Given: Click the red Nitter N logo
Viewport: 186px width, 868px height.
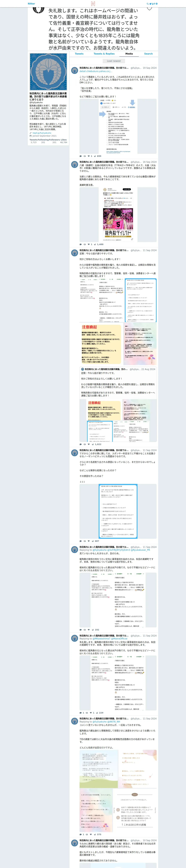Looking at the screenshot, I should 93,4.
